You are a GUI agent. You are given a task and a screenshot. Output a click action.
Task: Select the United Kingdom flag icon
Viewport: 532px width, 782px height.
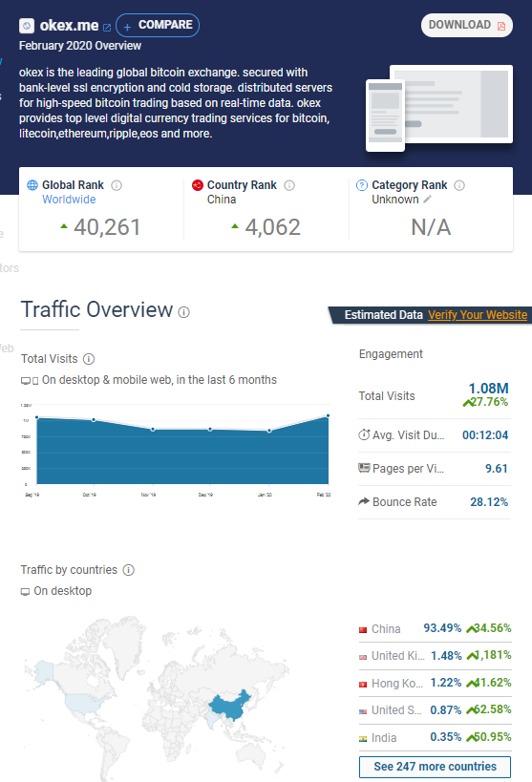[x=363, y=657]
